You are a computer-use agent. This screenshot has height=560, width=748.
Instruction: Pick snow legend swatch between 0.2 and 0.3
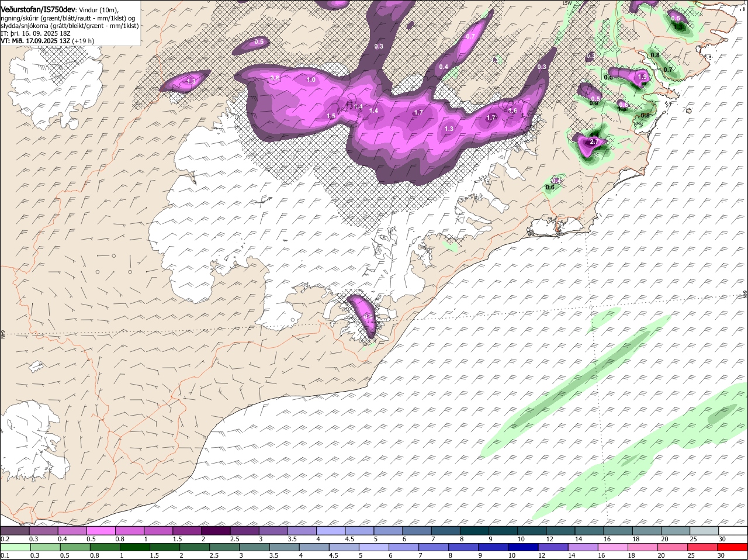point(15,531)
